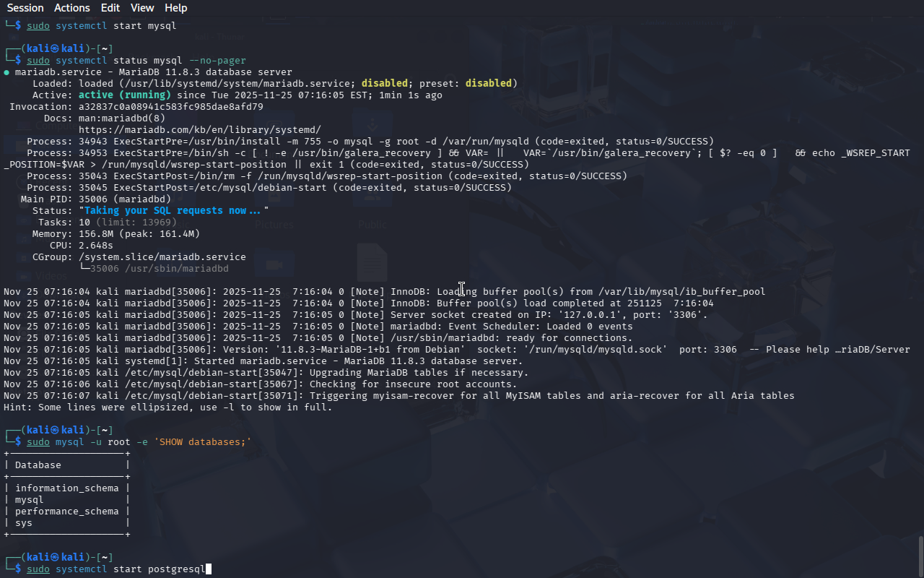Viewport: 924px width, 578px height.
Task: Click the '--no-pager' flag in status command
Action: click(217, 61)
